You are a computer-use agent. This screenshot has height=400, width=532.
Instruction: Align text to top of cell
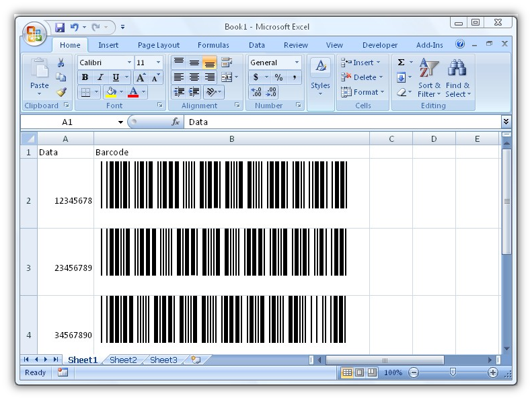point(179,63)
